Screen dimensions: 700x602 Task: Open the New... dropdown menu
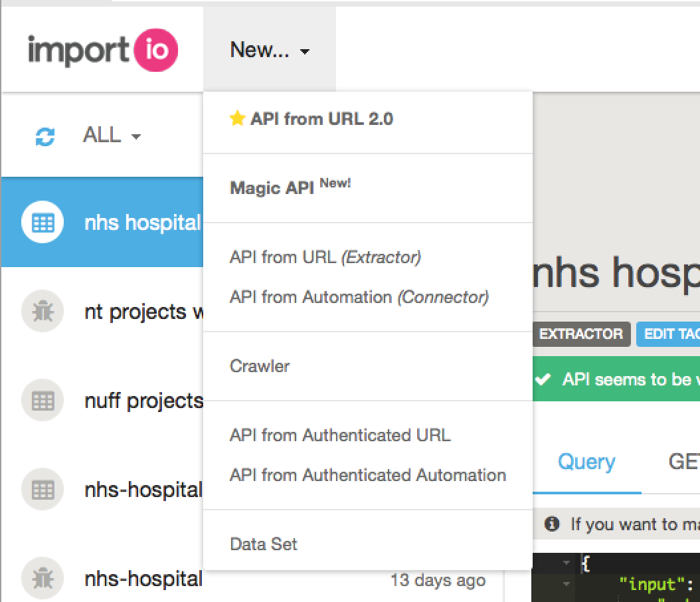[x=270, y=50]
